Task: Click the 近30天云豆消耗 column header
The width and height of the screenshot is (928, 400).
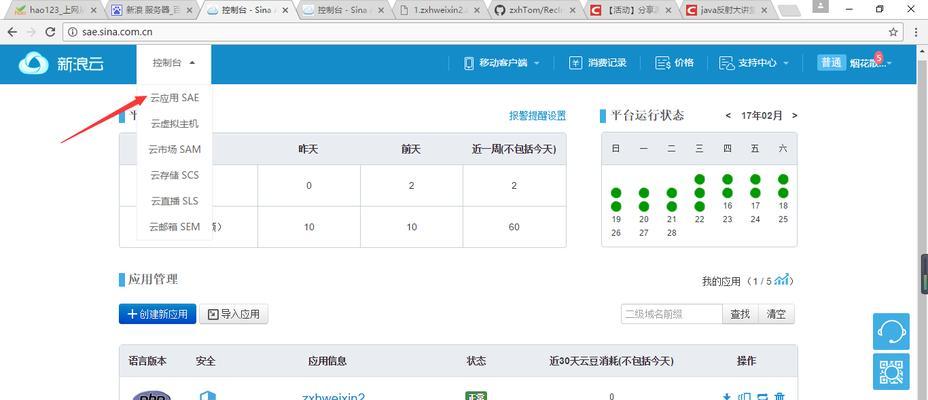Action: coord(611,360)
